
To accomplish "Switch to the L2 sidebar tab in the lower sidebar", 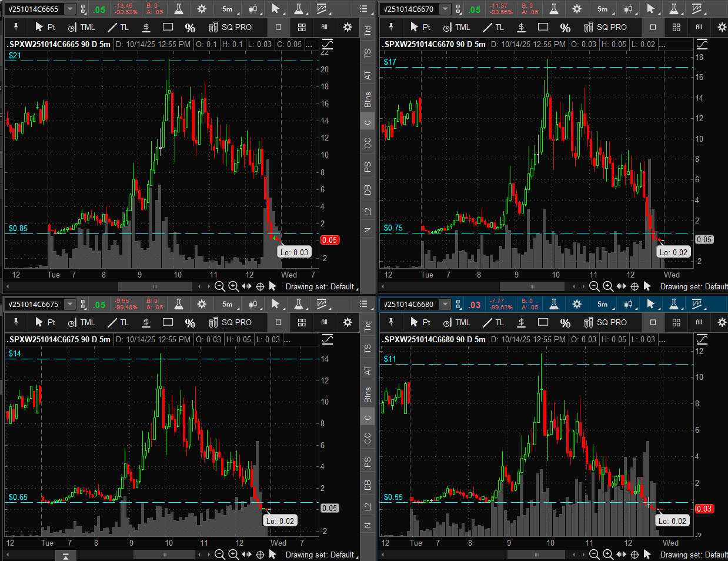I will pos(368,506).
